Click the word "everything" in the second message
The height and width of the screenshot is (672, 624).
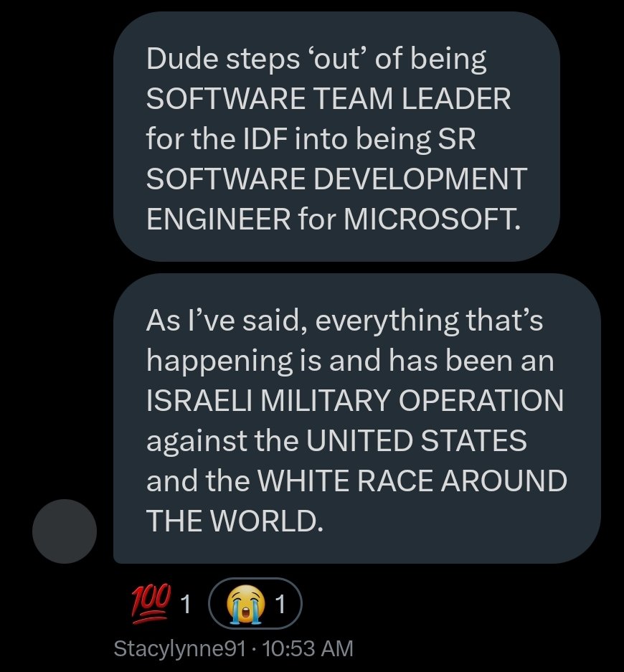click(377, 321)
